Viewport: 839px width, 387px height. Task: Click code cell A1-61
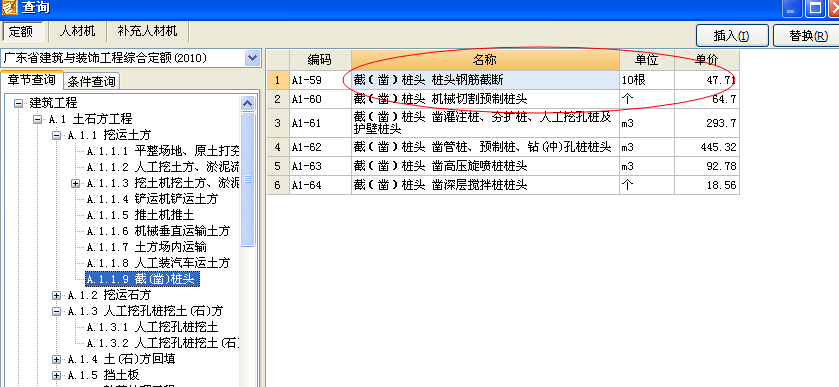[320, 123]
